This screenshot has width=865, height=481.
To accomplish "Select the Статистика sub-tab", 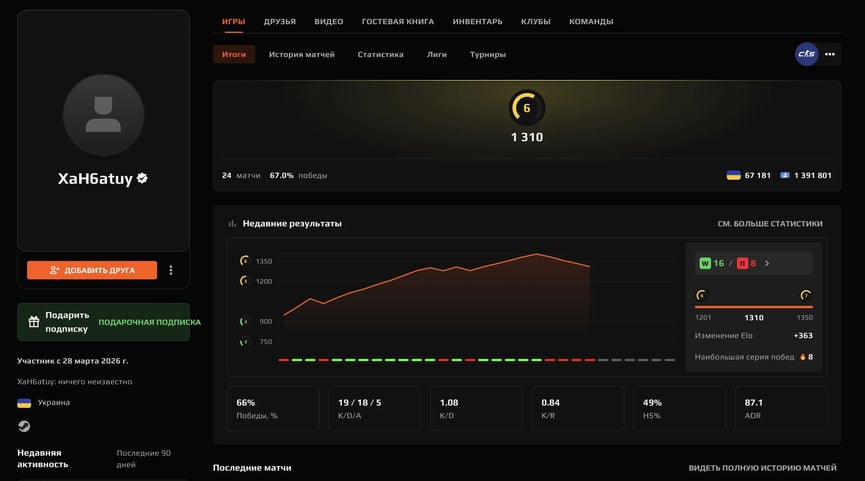I will tap(380, 54).
